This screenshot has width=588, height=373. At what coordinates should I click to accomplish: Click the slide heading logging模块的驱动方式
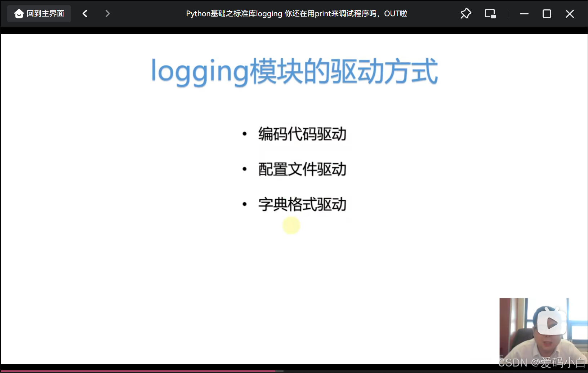(x=294, y=71)
